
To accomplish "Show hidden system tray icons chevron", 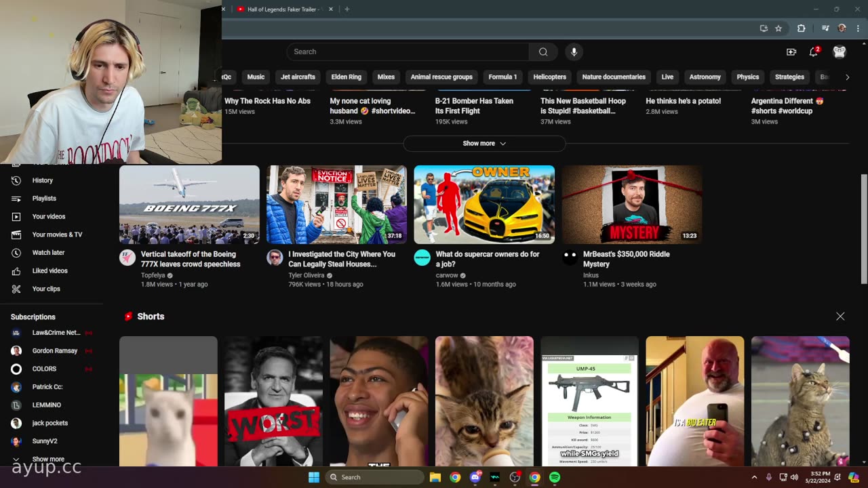I will pyautogui.click(x=754, y=477).
